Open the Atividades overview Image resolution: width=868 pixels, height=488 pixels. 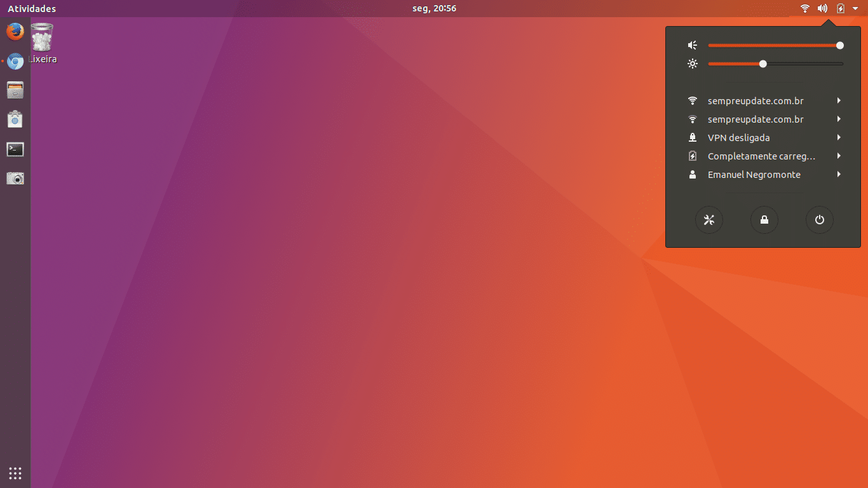(x=32, y=8)
